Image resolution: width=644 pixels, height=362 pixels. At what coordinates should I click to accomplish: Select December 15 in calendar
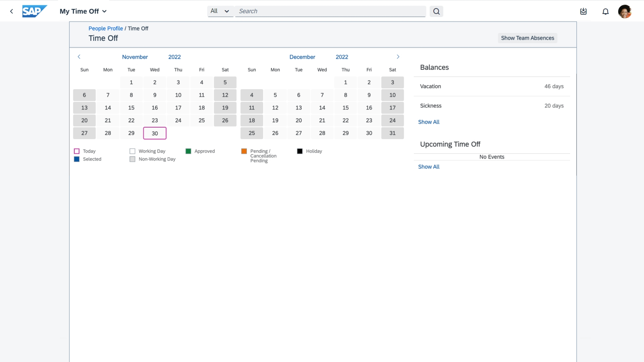(345, 108)
